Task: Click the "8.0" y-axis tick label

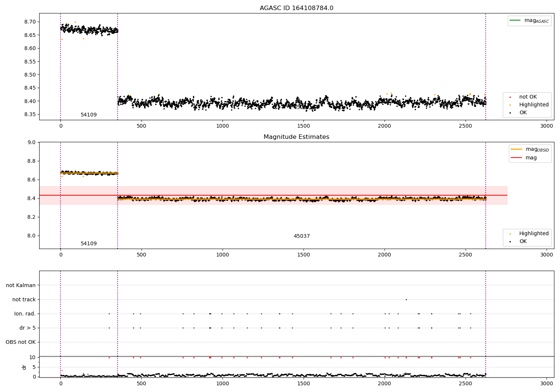Action: point(32,236)
